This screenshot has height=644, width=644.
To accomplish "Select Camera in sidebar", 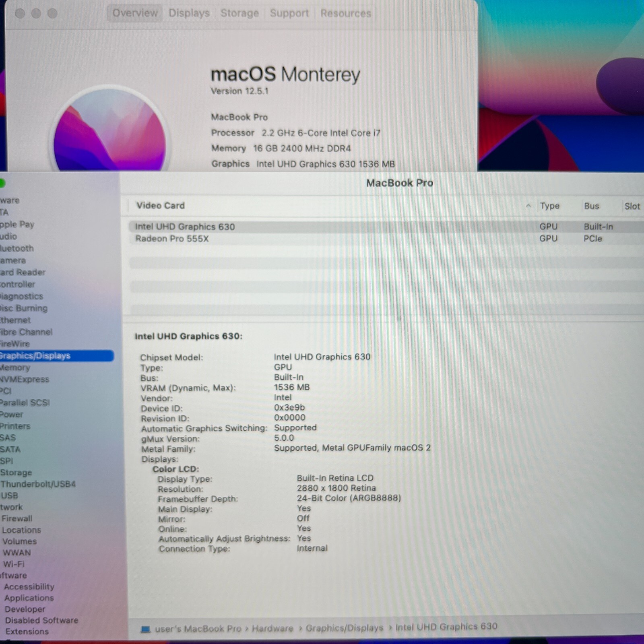I will 13,260.
